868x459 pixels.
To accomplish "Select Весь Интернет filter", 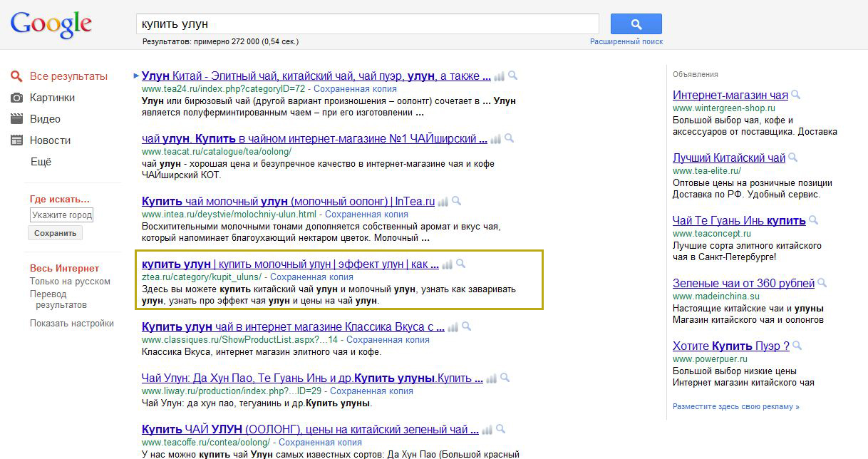I will [x=64, y=269].
